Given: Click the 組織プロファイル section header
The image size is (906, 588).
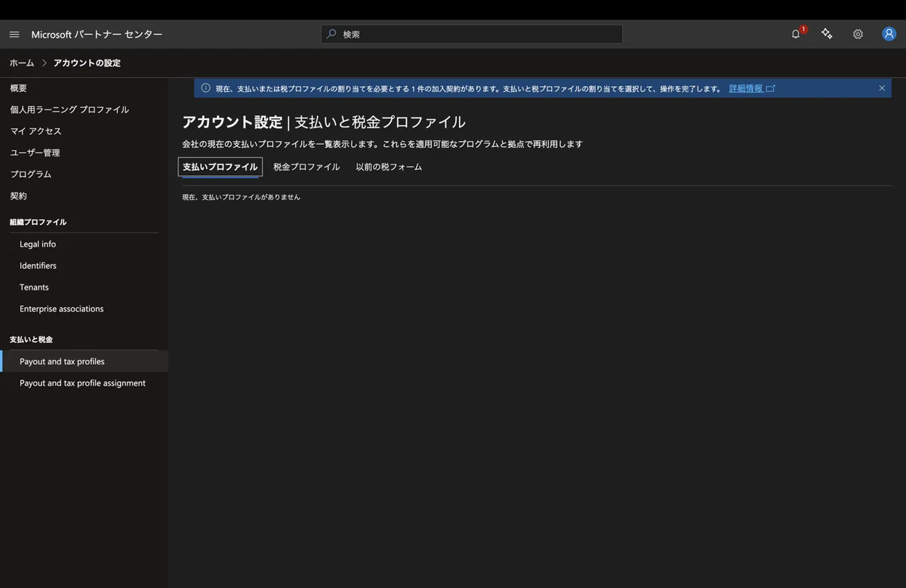Looking at the screenshot, I should tap(38, 222).
